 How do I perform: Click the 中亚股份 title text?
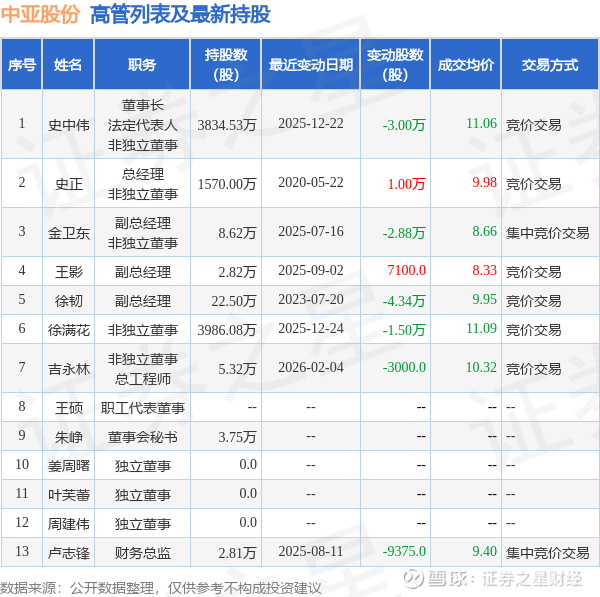(x=40, y=15)
